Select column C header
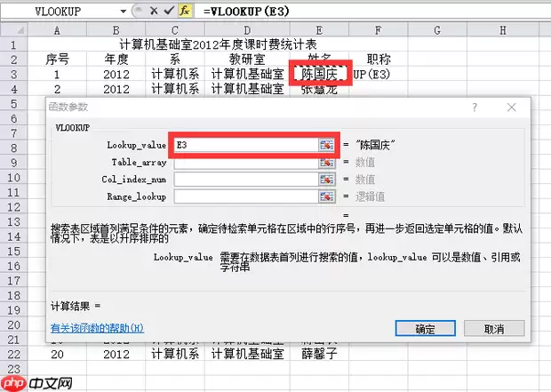 (175, 30)
